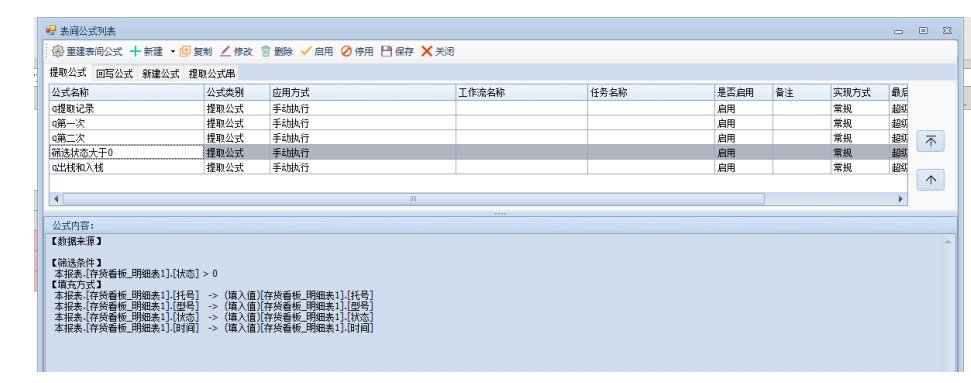Screen dimensions: 971x383
Task: Click the 常规 cell in q出栈和入栈 row
Action: [x=860, y=167]
